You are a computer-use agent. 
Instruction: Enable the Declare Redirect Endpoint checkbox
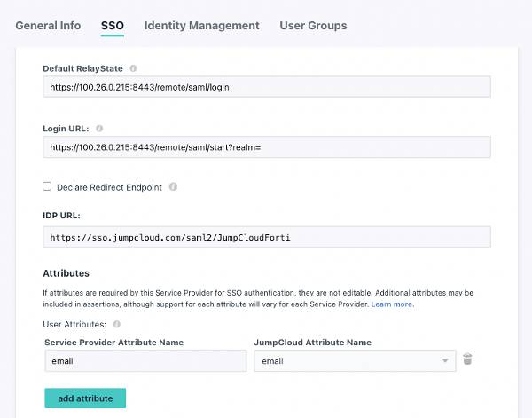(48, 187)
